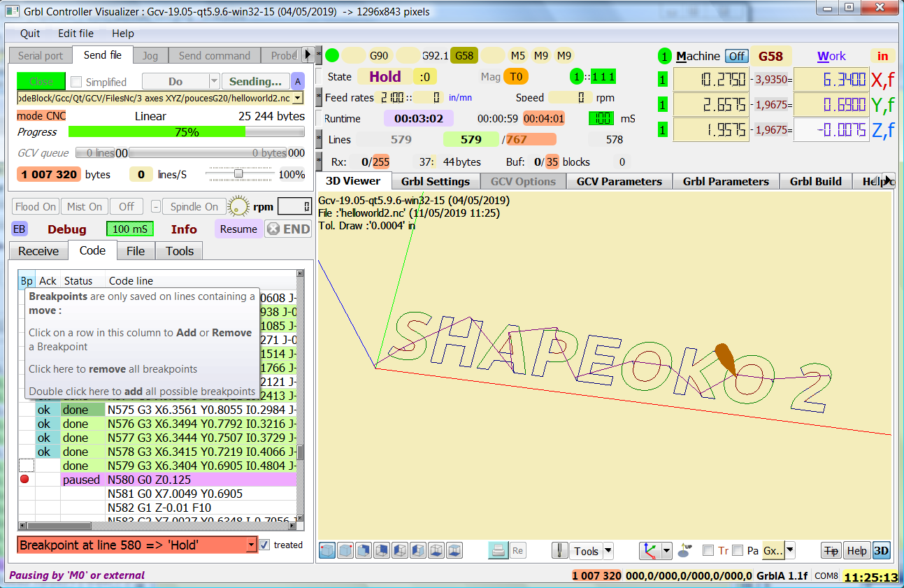The width and height of the screenshot is (904, 588).
Task: Open the Gx.. dropdown arrow
Action: pyautogui.click(x=790, y=551)
